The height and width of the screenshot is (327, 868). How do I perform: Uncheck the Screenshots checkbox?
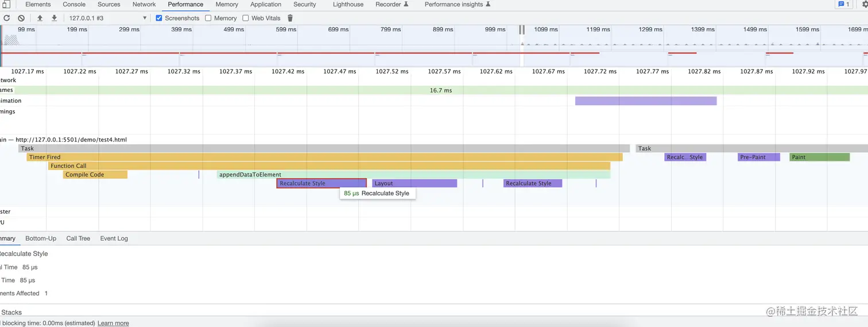(159, 18)
